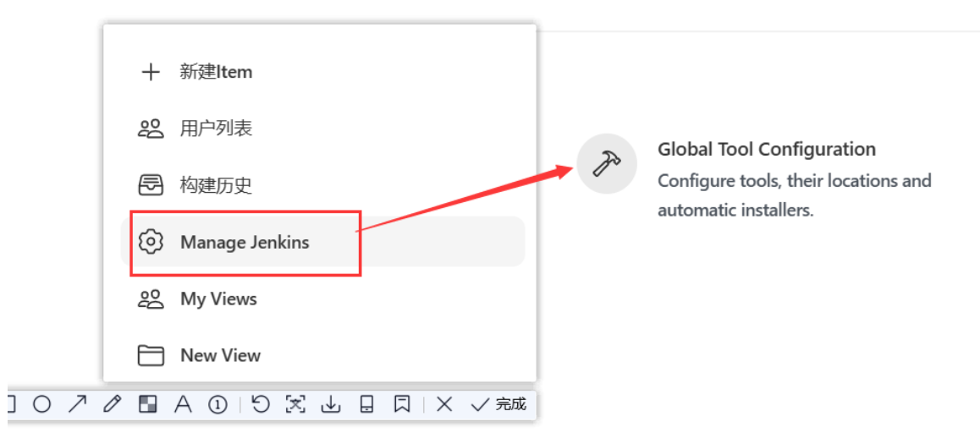Select the ellipse tool in screenshot toolbar
The height and width of the screenshot is (444, 980).
(41, 404)
